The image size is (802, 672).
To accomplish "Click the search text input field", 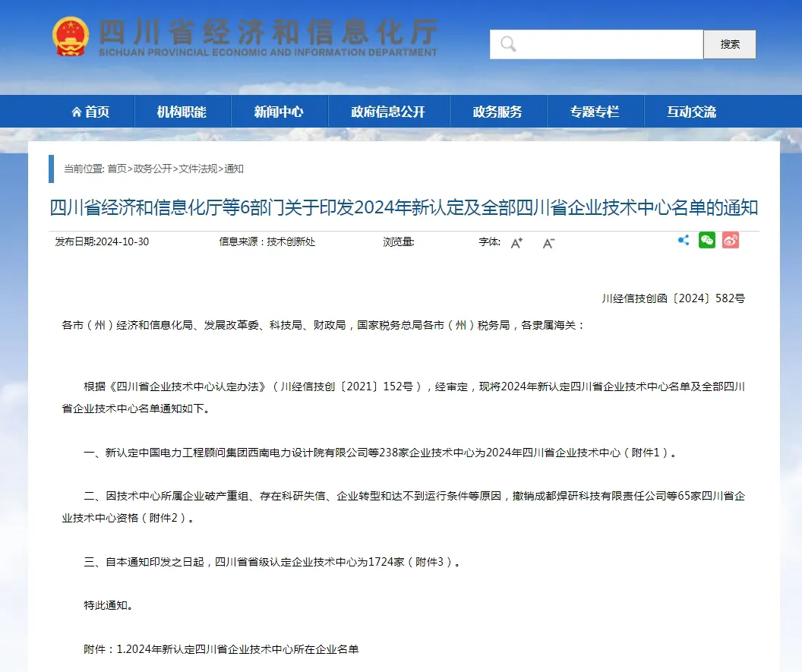I will pyautogui.click(x=608, y=44).
